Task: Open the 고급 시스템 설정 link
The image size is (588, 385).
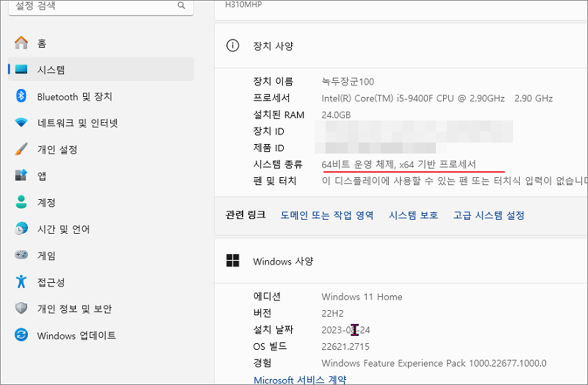Action: tap(489, 215)
